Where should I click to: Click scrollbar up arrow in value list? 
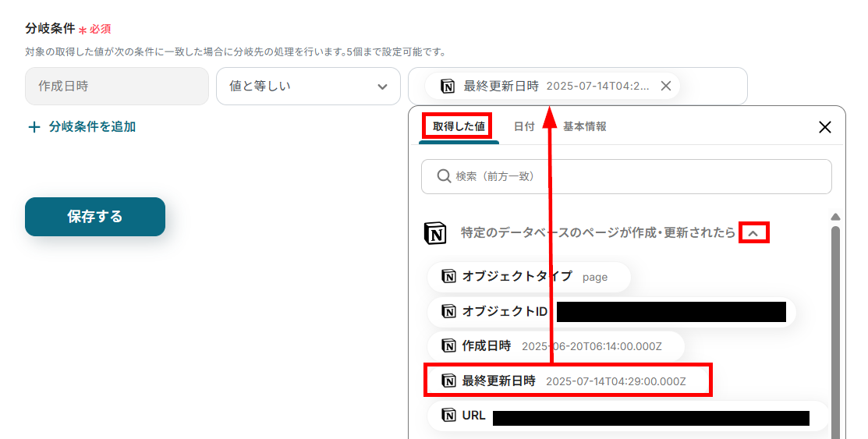pos(835,217)
